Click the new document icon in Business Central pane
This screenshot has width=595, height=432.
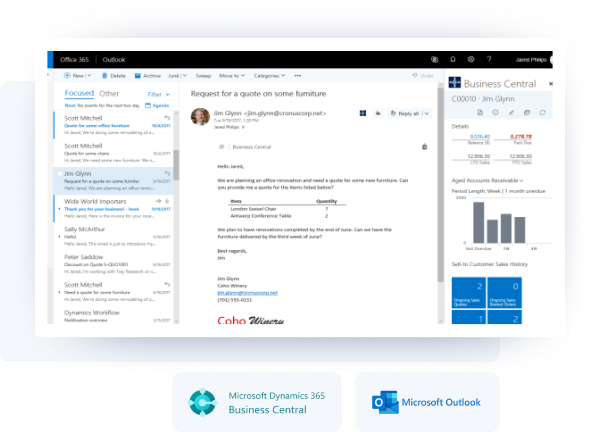(x=480, y=112)
